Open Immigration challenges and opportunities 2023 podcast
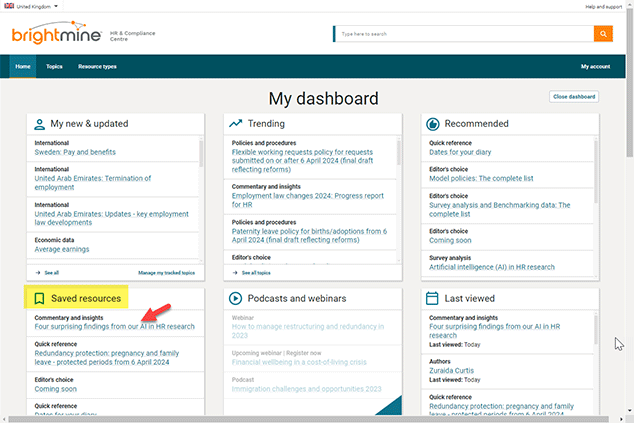 306,389
